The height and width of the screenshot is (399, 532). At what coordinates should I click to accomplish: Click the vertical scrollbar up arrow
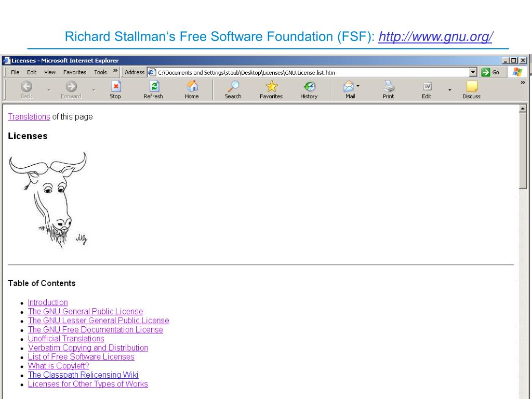[523, 109]
